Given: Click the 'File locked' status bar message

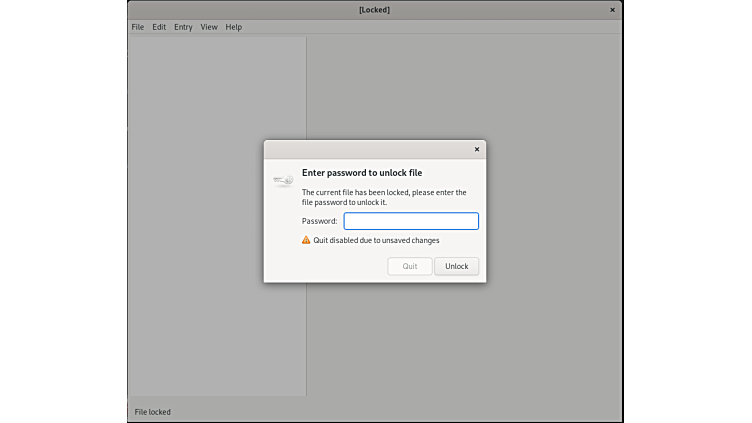Looking at the screenshot, I should coord(153,412).
